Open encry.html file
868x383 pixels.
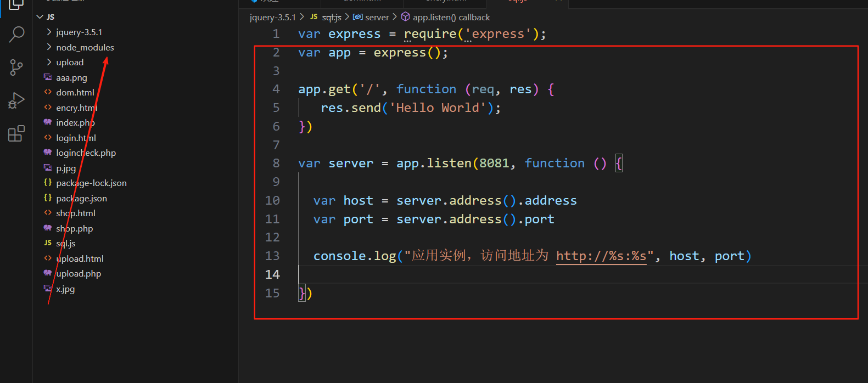(77, 108)
